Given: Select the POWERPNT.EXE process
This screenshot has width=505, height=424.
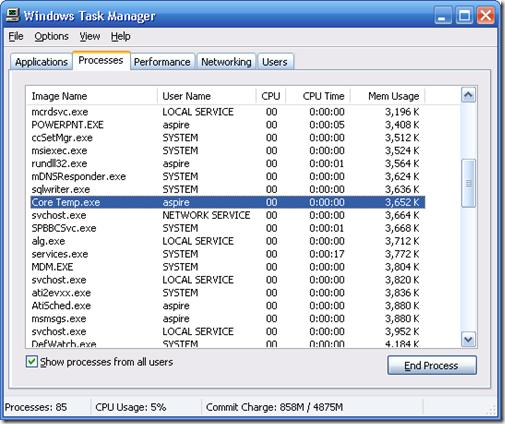Looking at the screenshot, I should click(x=228, y=125).
